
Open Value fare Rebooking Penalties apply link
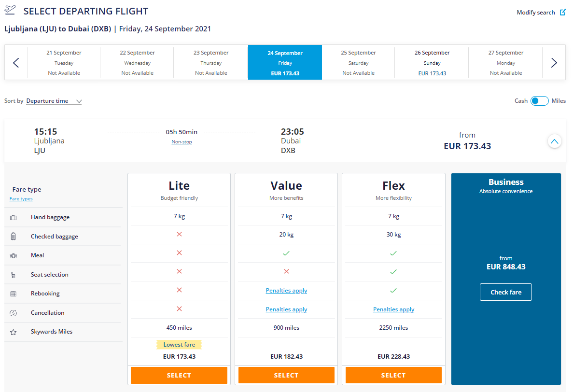286,291
